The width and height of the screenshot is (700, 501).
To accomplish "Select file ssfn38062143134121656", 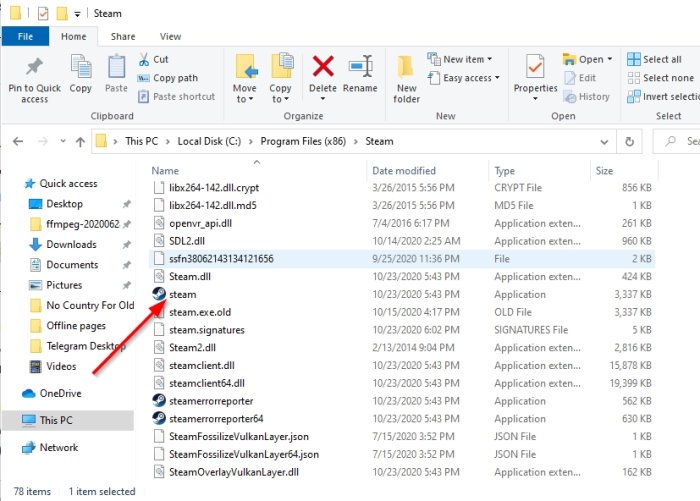I will click(x=402, y=259).
